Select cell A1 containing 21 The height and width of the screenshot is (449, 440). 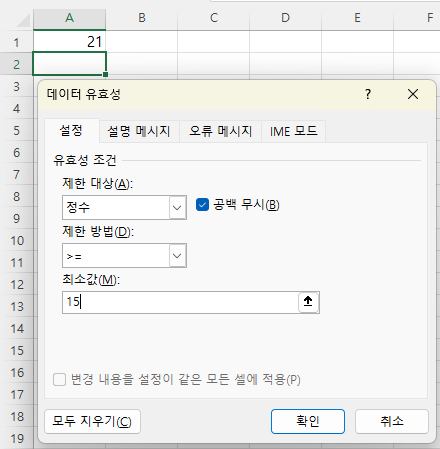click(x=69, y=42)
